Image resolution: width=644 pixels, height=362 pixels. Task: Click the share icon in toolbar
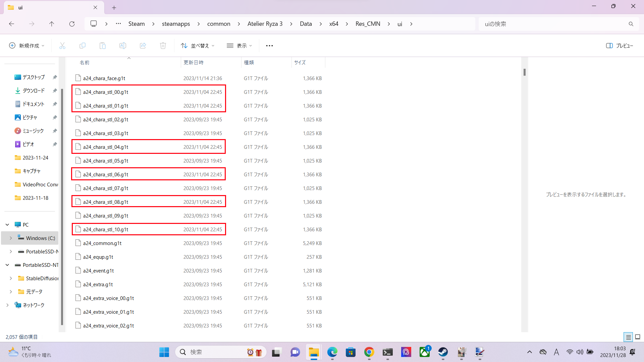[x=143, y=46]
